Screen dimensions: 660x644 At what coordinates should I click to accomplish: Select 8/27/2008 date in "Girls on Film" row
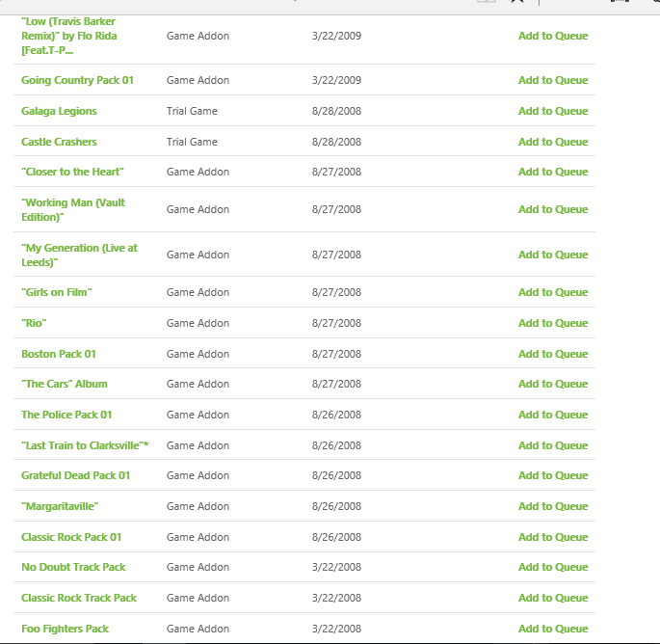[x=336, y=292]
